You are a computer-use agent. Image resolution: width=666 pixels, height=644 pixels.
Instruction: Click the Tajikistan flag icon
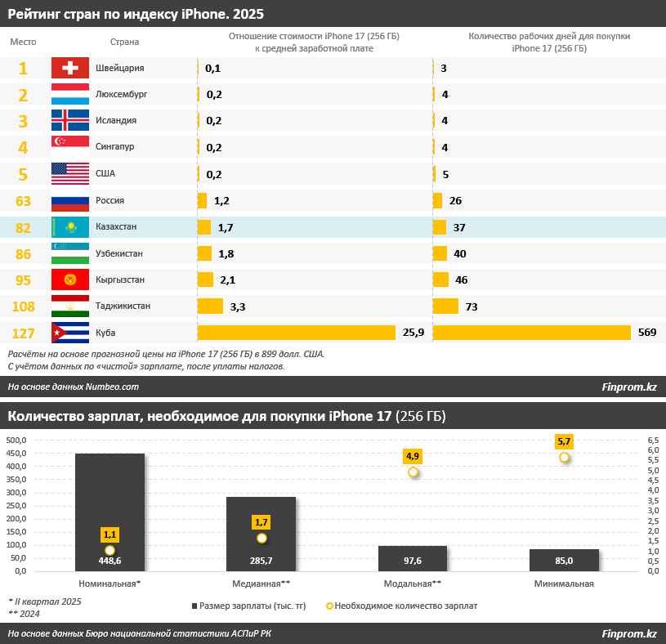click(x=70, y=306)
